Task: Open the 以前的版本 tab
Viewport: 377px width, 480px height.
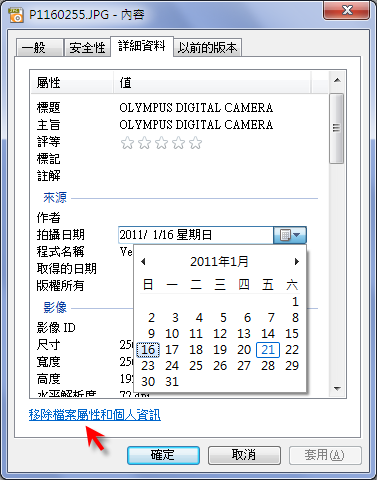Action: coord(207,48)
